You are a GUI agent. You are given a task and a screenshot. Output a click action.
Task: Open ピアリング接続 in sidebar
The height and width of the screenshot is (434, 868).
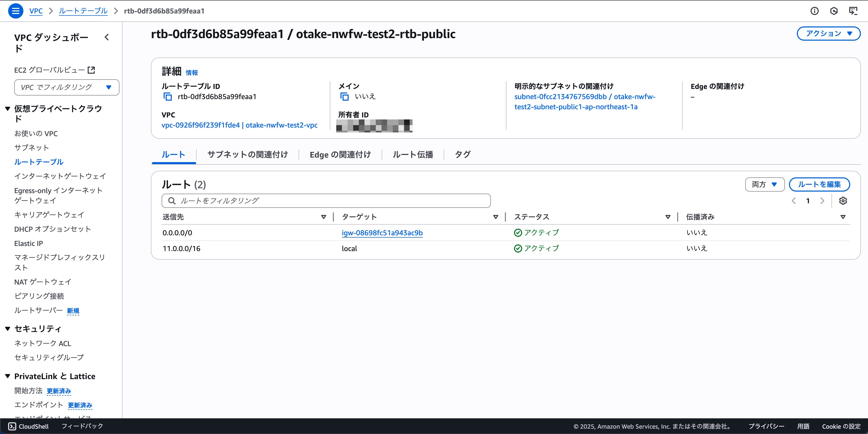39,296
